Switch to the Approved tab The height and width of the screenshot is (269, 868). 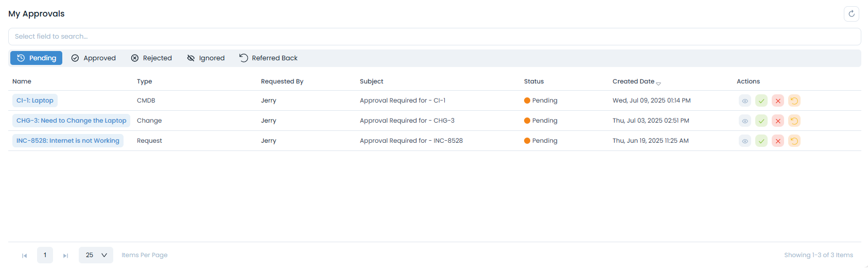(94, 58)
